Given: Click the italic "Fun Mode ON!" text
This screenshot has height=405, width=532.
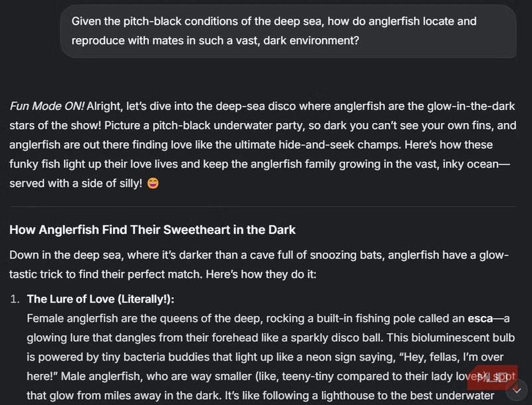Looking at the screenshot, I should (47, 106).
